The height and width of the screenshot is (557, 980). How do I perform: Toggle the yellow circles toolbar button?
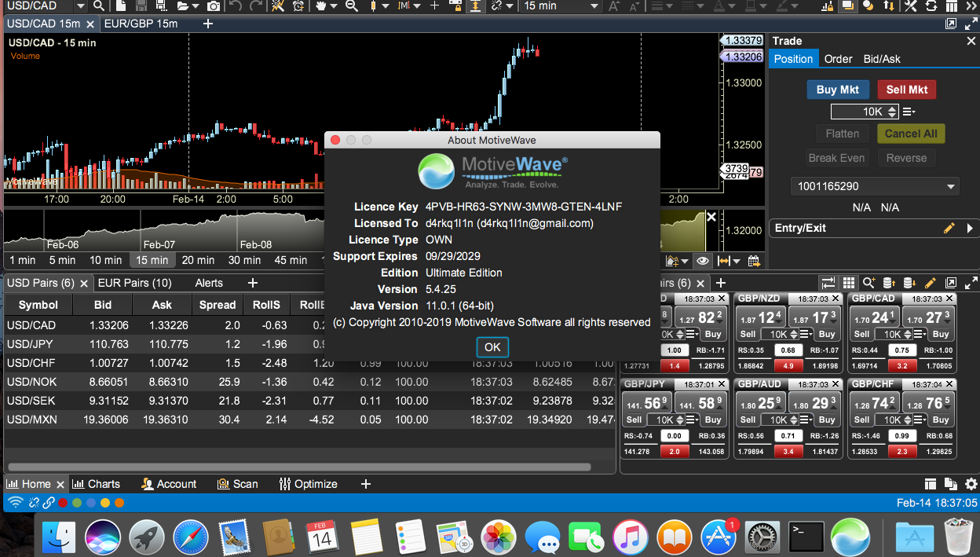pos(868,5)
